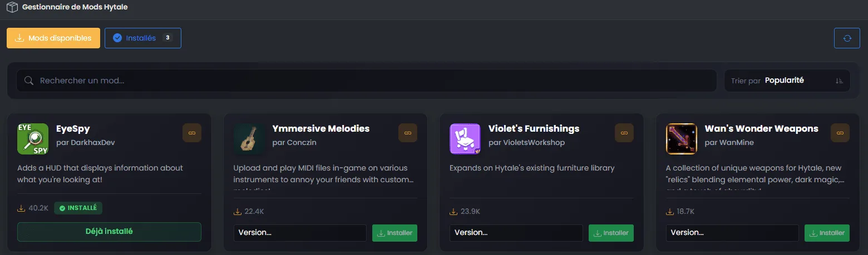The width and height of the screenshot is (868, 255).
Task: Click the Rechercher un mod search field
Action: pos(367,81)
